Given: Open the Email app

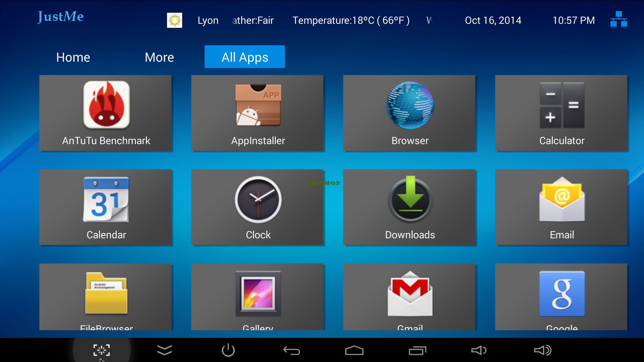Looking at the screenshot, I should (x=562, y=207).
